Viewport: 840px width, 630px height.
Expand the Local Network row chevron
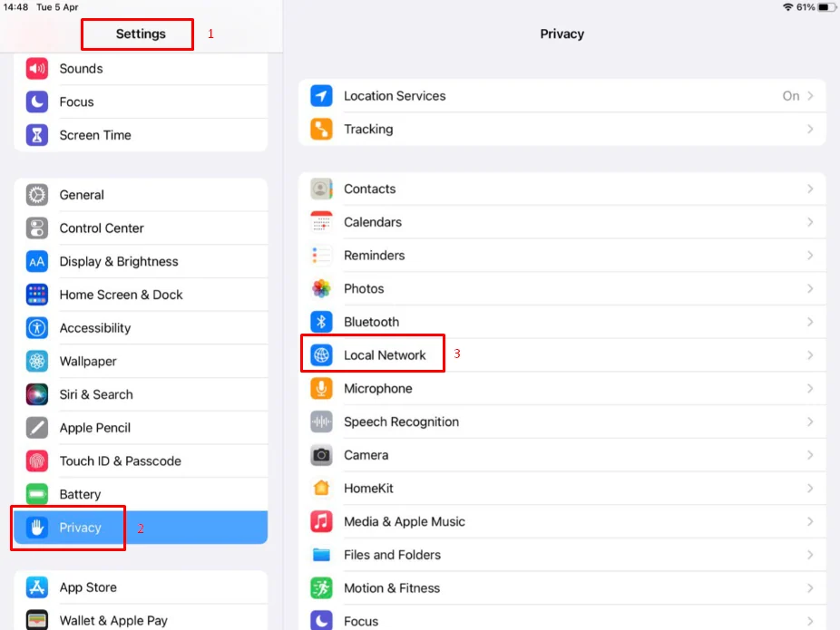[810, 354]
